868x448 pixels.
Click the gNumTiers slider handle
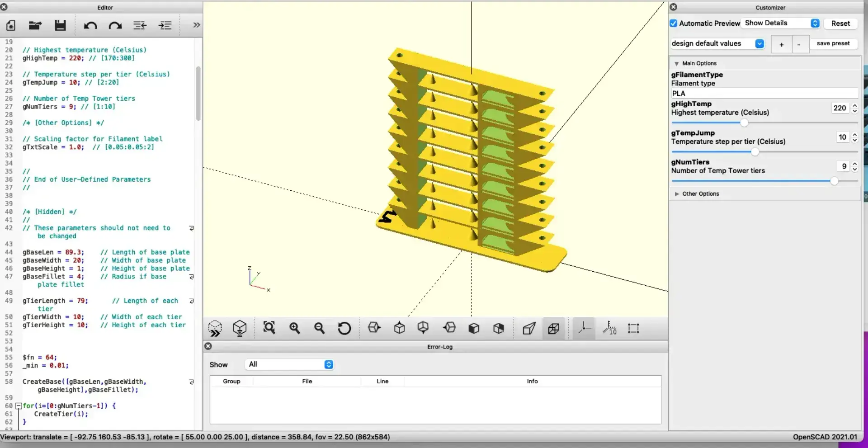pyautogui.click(x=835, y=181)
